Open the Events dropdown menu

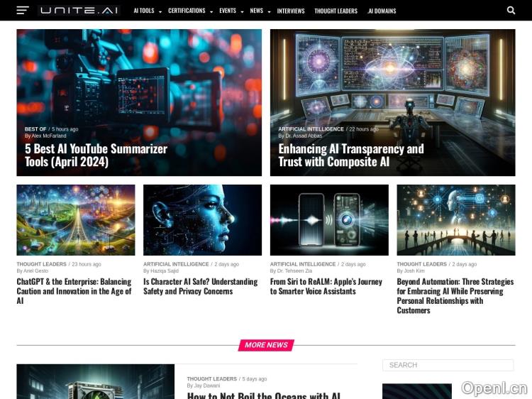click(x=231, y=11)
